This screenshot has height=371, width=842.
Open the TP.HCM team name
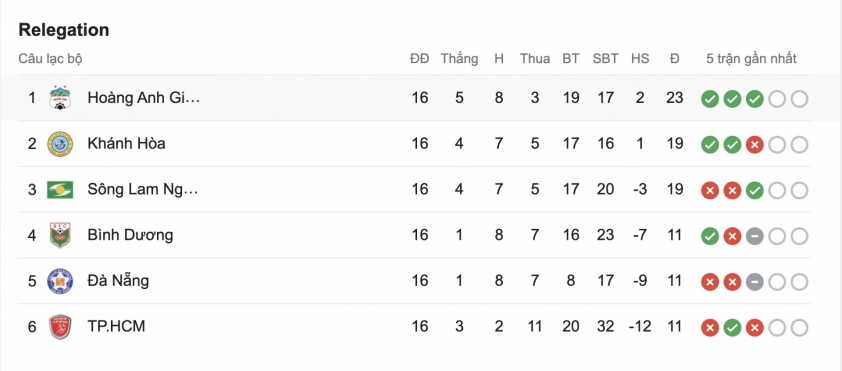tap(116, 326)
